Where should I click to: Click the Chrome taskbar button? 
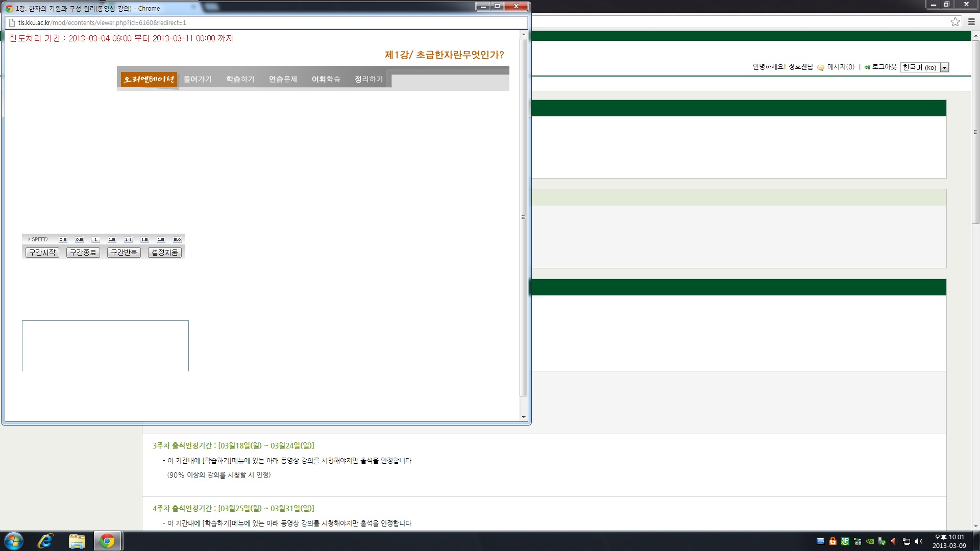click(107, 541)
